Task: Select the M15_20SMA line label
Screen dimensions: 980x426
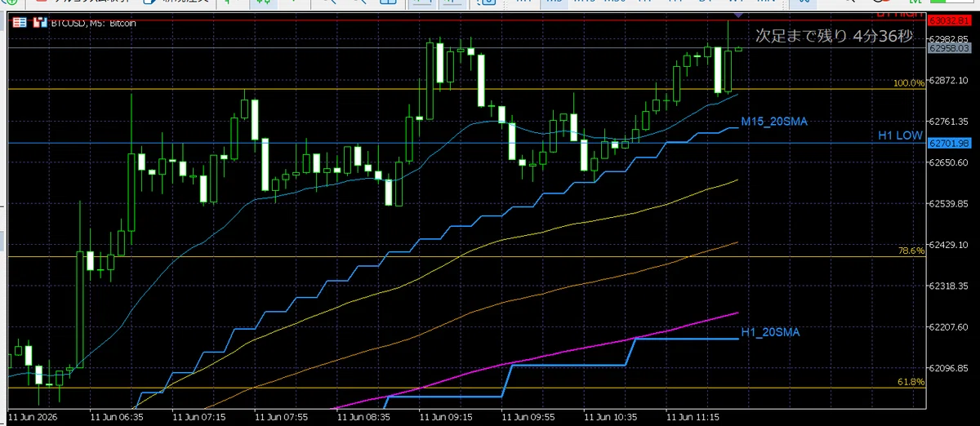Action: coord(773,121)
